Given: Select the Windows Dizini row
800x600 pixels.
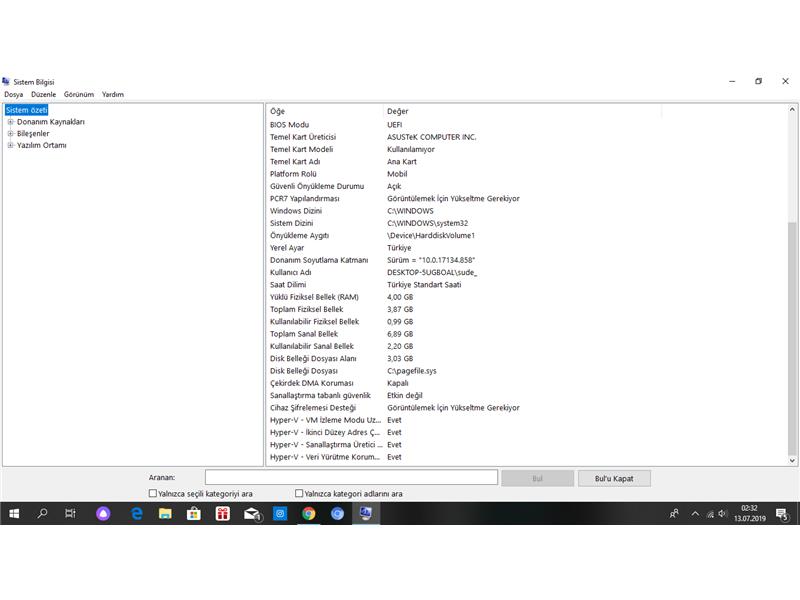Looking at the screenshot, I should (x=527, y=211).
